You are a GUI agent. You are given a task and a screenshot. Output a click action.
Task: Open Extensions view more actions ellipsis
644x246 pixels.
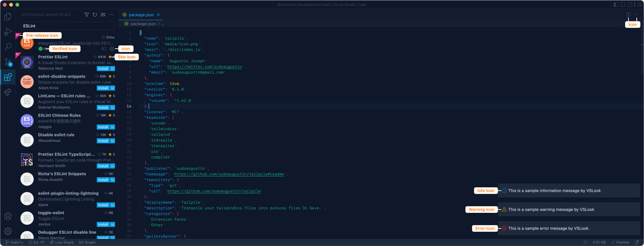(111, 15)
